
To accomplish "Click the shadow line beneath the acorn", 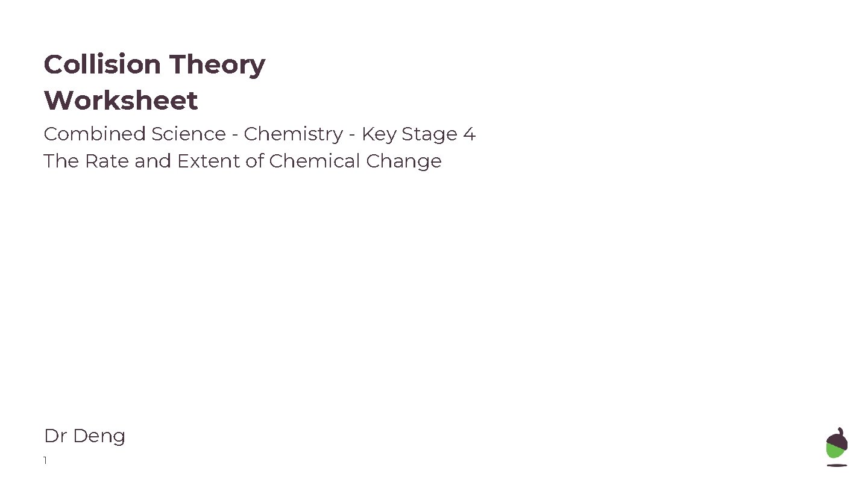I will [x=837, y=465].
